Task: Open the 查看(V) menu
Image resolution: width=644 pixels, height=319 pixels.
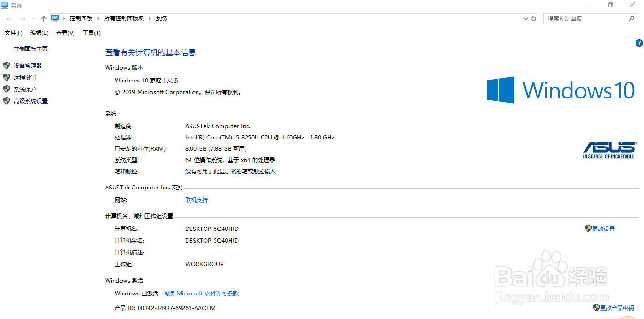Action: (x=65, y=33)
